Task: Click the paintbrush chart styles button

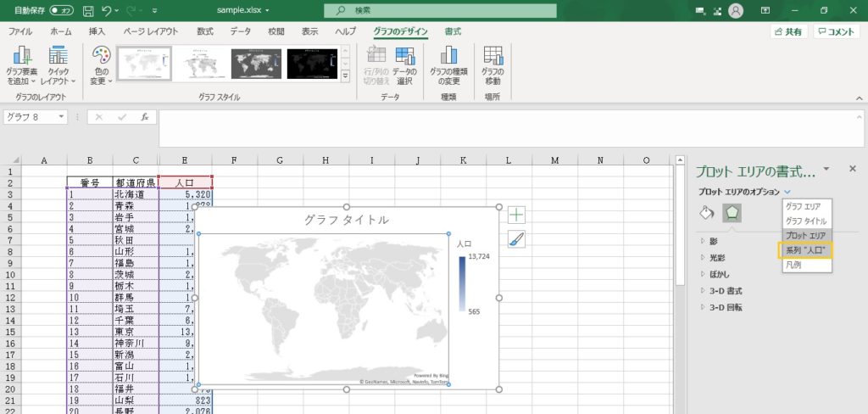Action: click(x=516, y=239)
